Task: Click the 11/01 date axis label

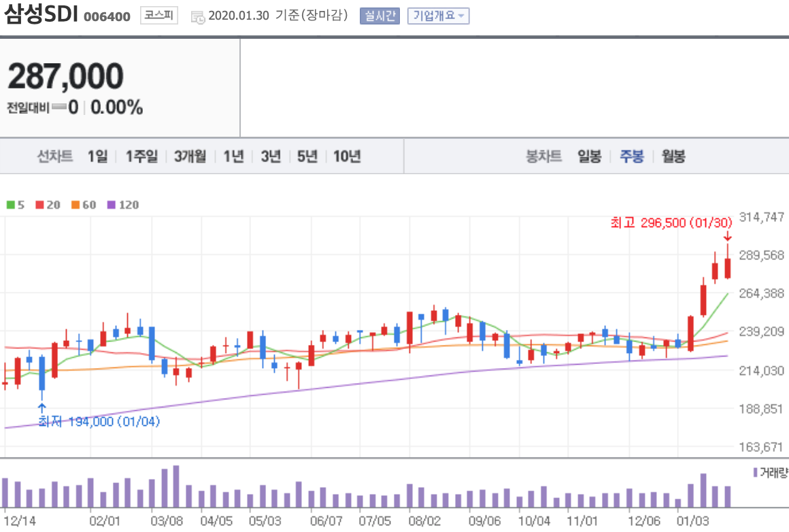Action: [x=582, y=521]
